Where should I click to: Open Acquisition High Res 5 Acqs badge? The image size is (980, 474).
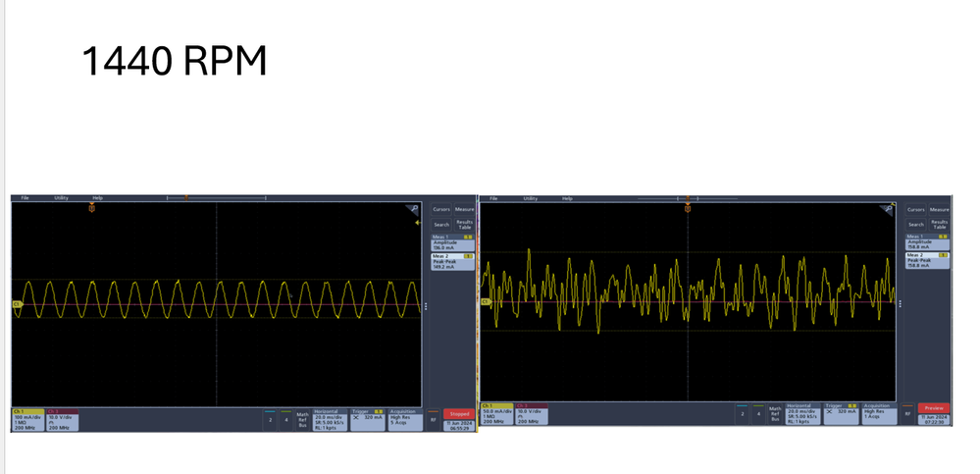click(405, 420)
